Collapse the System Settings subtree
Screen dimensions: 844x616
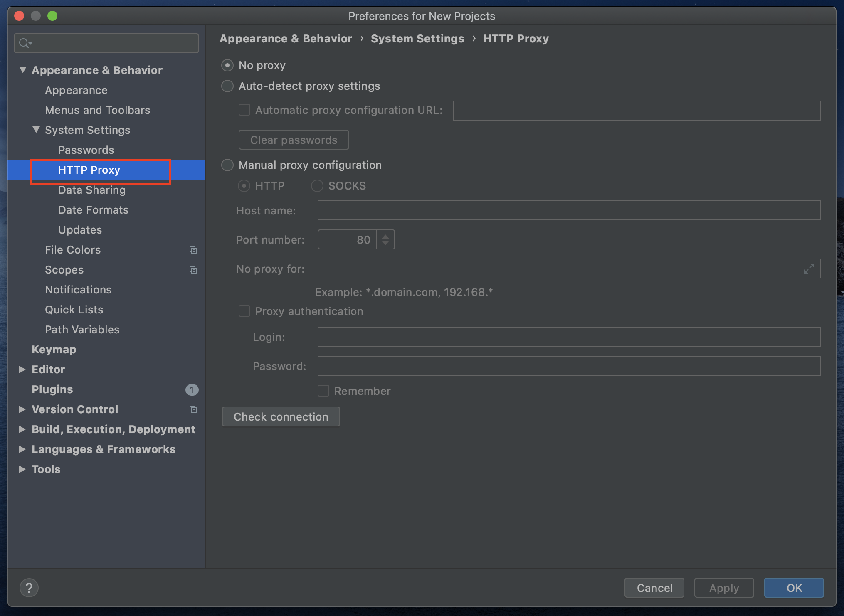(36, 130)
